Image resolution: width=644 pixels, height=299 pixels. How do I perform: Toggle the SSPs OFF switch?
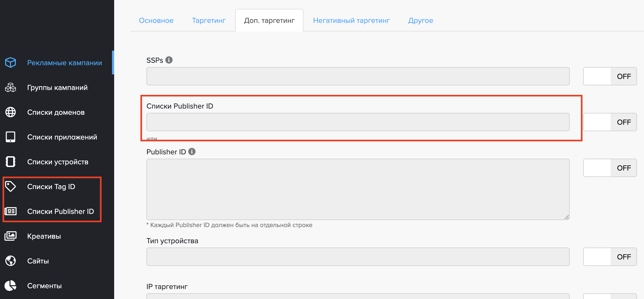coord(610,76)
